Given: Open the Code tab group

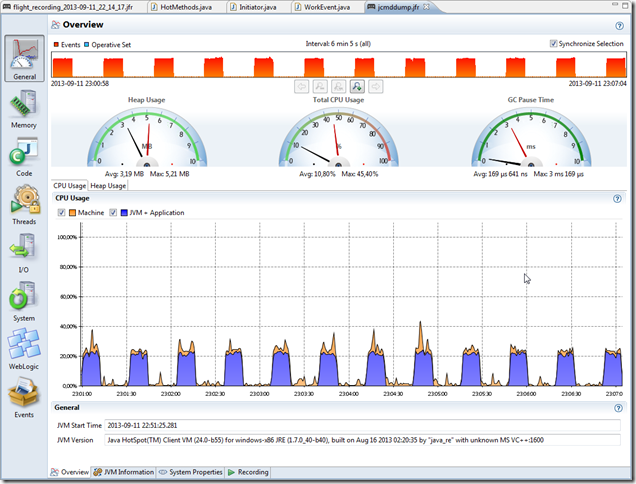Looking at the screenshot, I should [24, 157].
